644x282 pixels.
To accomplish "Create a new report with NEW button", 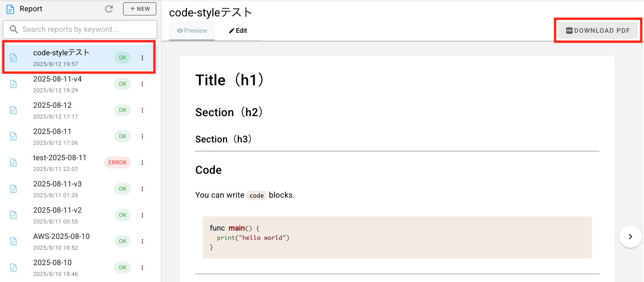I will click(139, 9).
